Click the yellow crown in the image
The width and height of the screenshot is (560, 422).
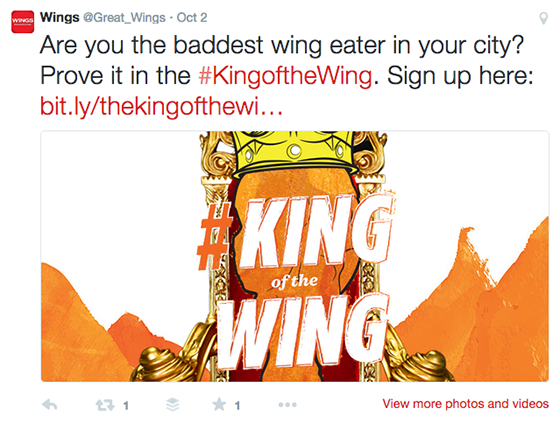[x=295, y=153]
